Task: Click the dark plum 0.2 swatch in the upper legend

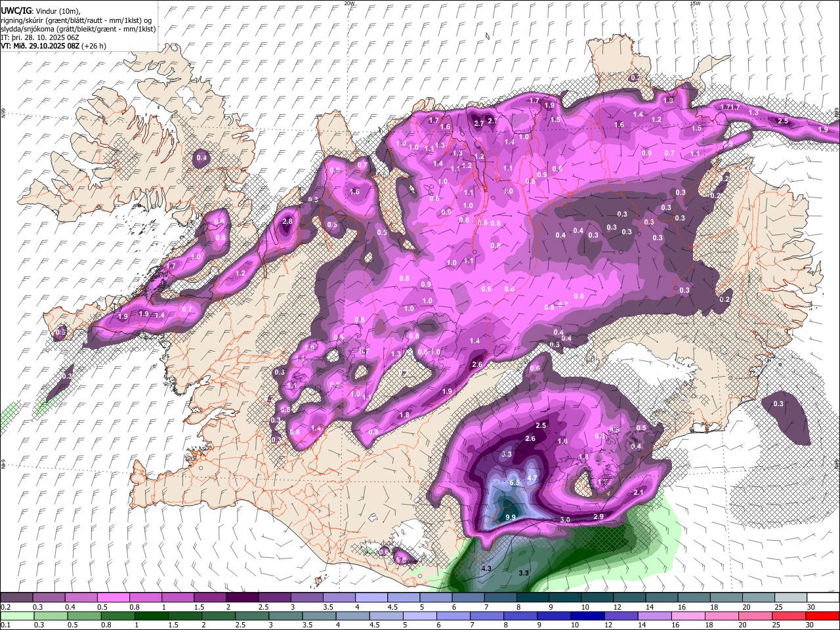Action: [16, 598]
